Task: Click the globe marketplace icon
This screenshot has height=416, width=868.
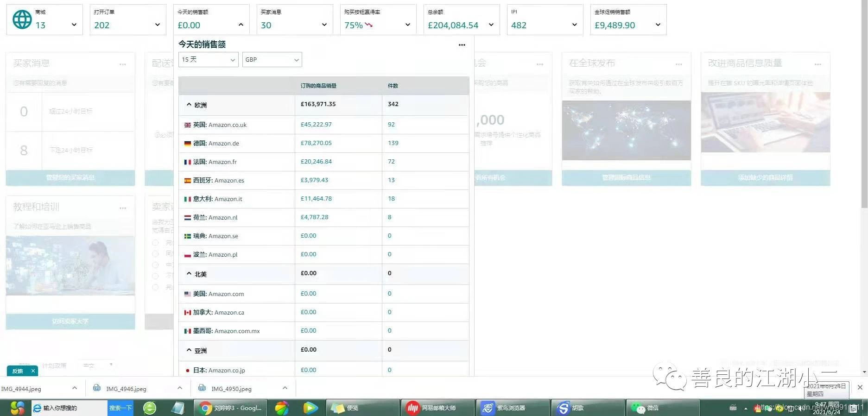Action: [22, 20]
